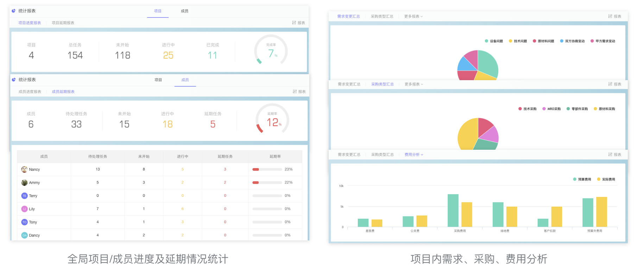Toggle the 实际费用 legend entry
The height and width of the screenshot is (277, 644).
pos(606,179)
